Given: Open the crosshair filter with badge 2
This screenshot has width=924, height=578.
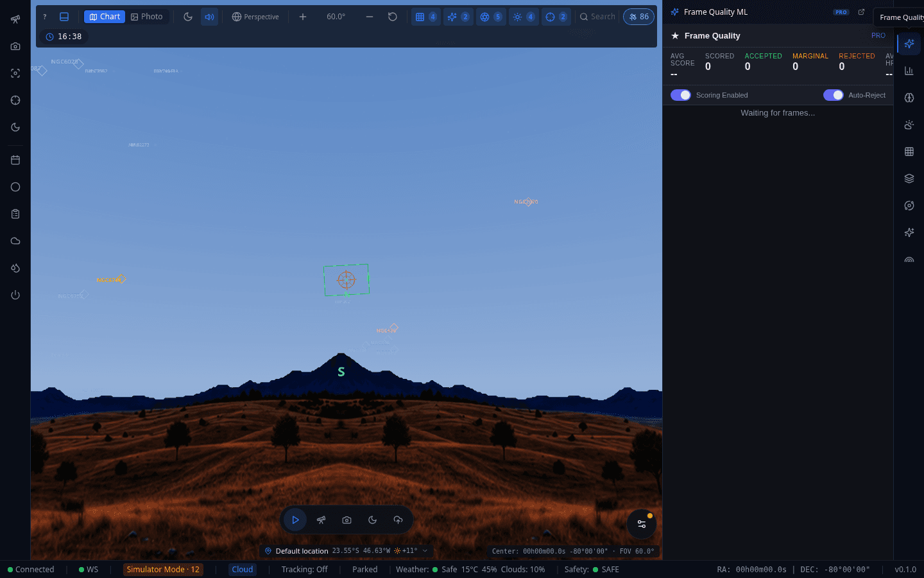Looking at the screenshot, I should [556, 17].
